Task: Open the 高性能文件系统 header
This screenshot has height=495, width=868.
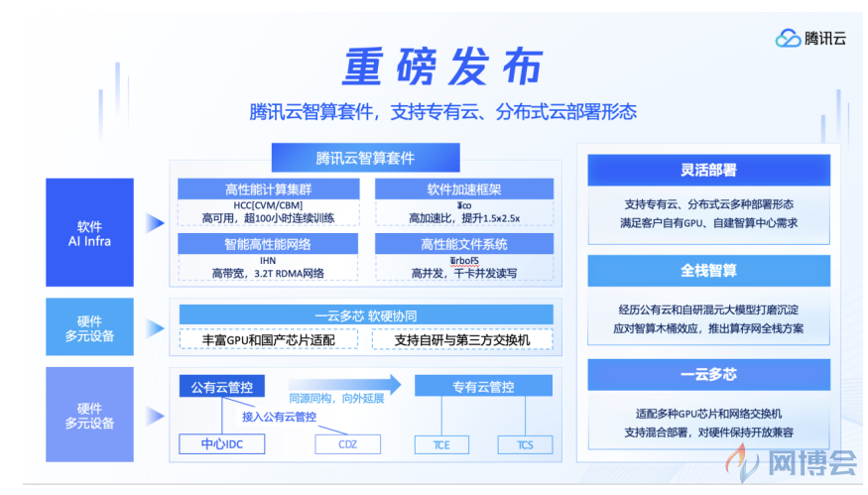Action: point(464,244)
